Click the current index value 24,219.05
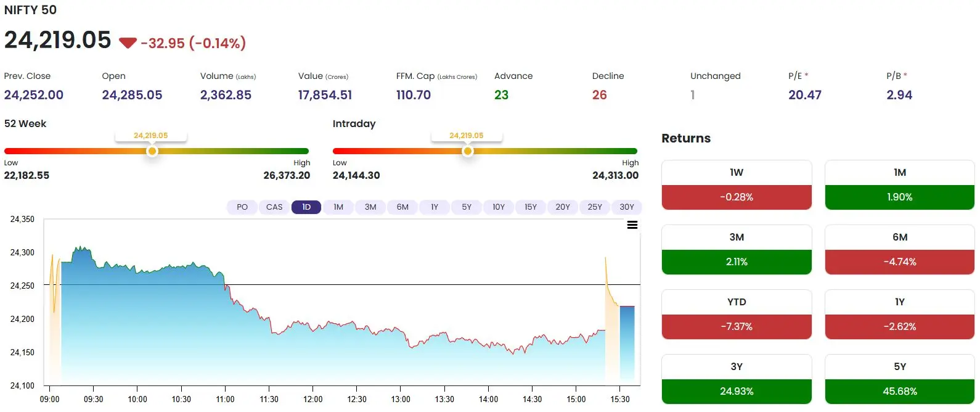The height and width of the screenshot is (412, 980). tap(57, 40)
